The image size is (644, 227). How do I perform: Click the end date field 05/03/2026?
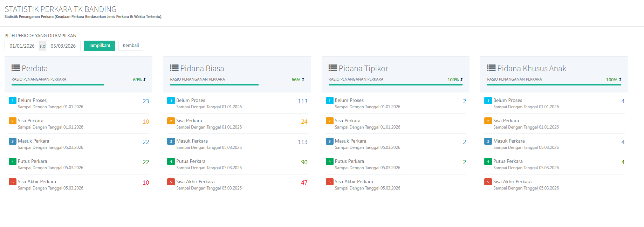tap(63, 46)
